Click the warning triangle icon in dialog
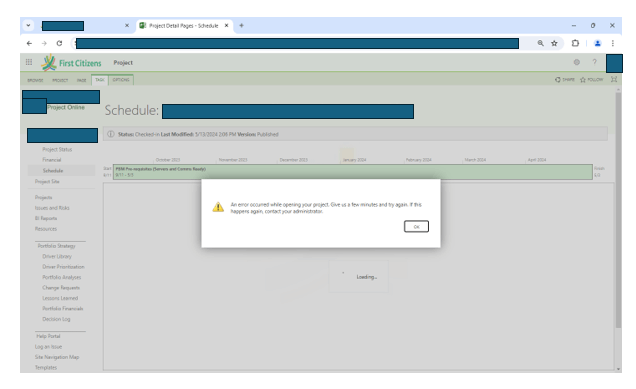The image size is (636, 389). click(218, 207)
